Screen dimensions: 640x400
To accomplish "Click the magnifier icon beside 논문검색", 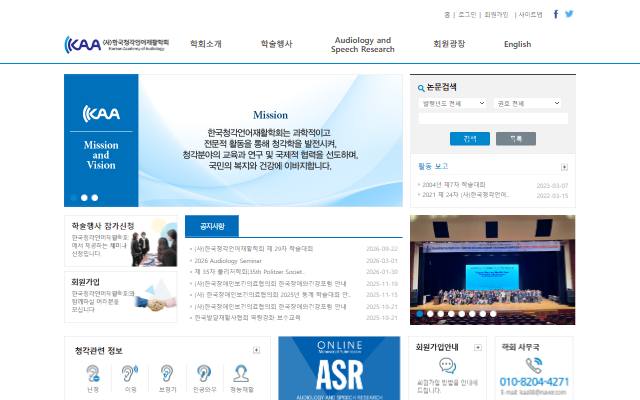I will point(421,88).
